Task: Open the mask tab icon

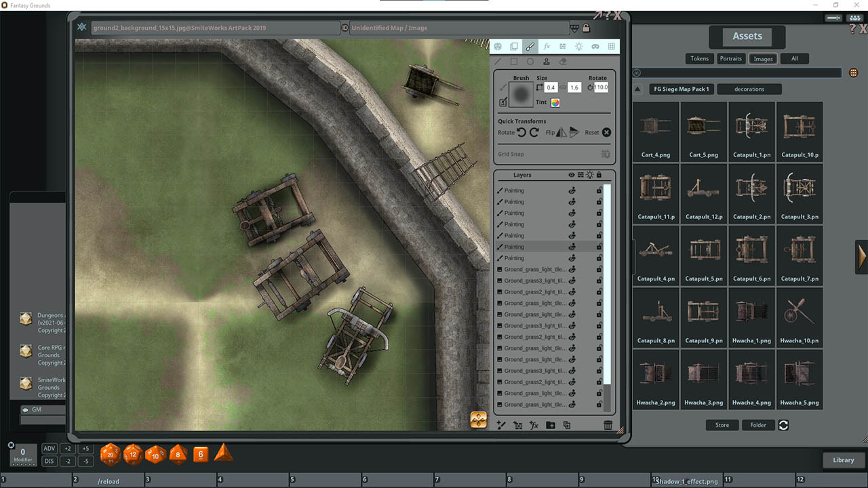Action: [595, 47]
